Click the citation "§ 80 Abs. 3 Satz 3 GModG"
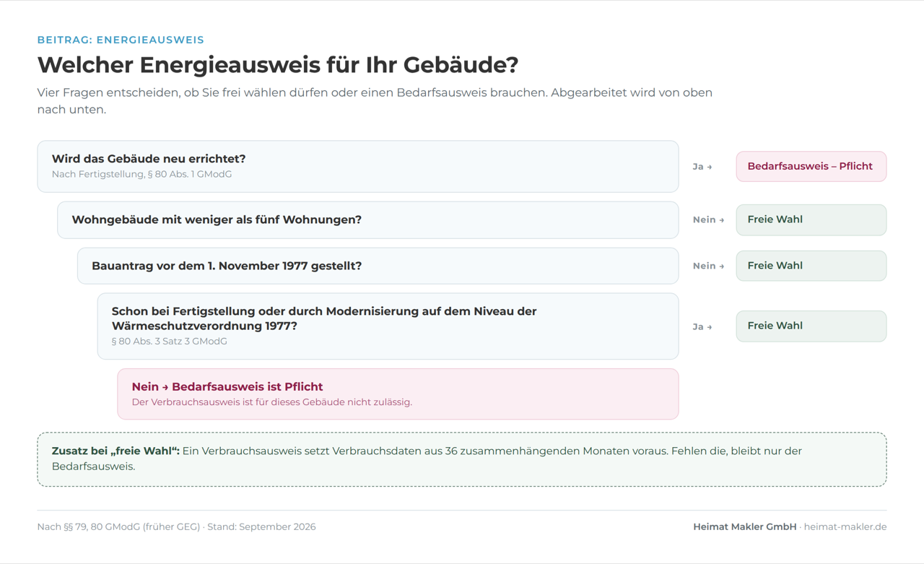The height and width of the screenshot is (564, 924). pyautogui.click(x=170, y=342)
